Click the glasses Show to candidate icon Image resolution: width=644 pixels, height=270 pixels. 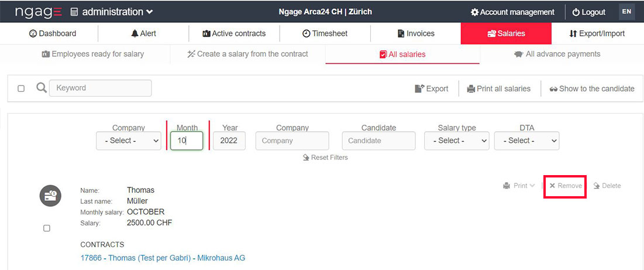coord(553,89)
